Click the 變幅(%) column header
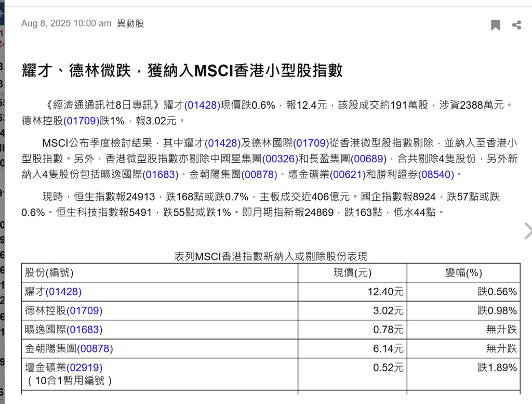532x404 pixels. [x=463, y=272]
